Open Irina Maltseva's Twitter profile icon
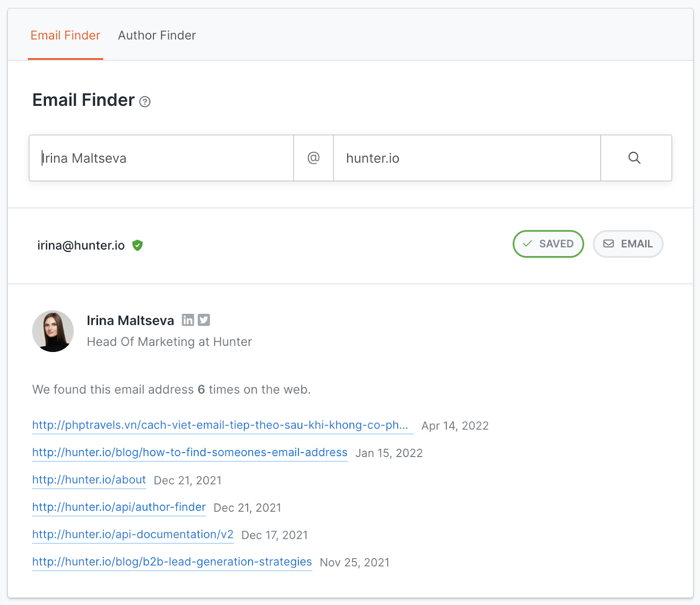Viewport: 700px width, 605px height. (x=204, y=320)
